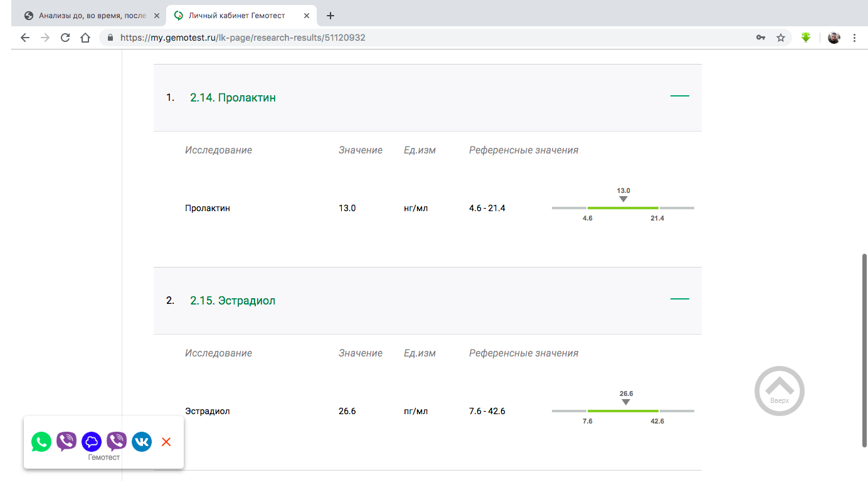Click the green download extension icon
This screenshot has width=868, height=495.
point(806,38)
